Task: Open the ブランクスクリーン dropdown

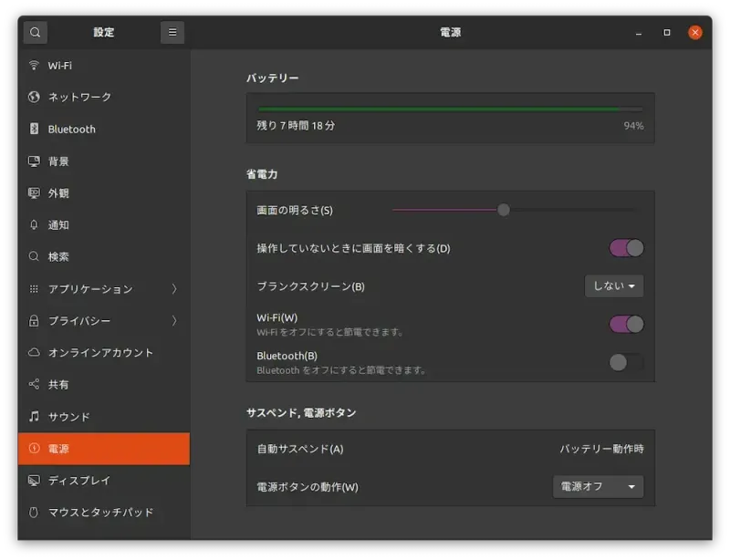Action: [x=613, y=285]
